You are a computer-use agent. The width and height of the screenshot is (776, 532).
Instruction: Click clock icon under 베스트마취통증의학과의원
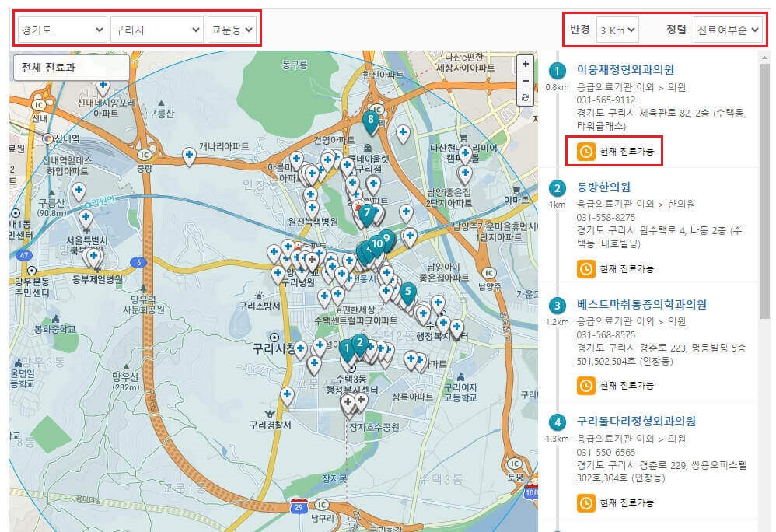(x=586, y=386)
